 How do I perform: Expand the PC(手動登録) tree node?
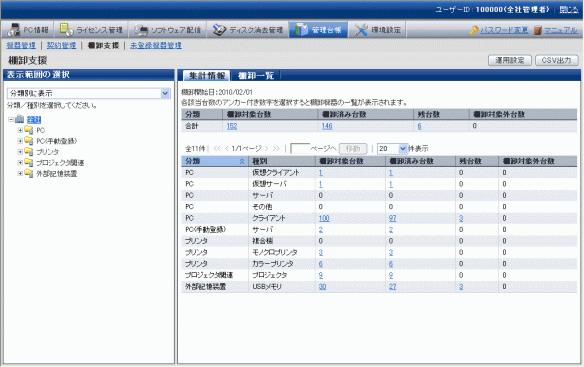point(20,141)
